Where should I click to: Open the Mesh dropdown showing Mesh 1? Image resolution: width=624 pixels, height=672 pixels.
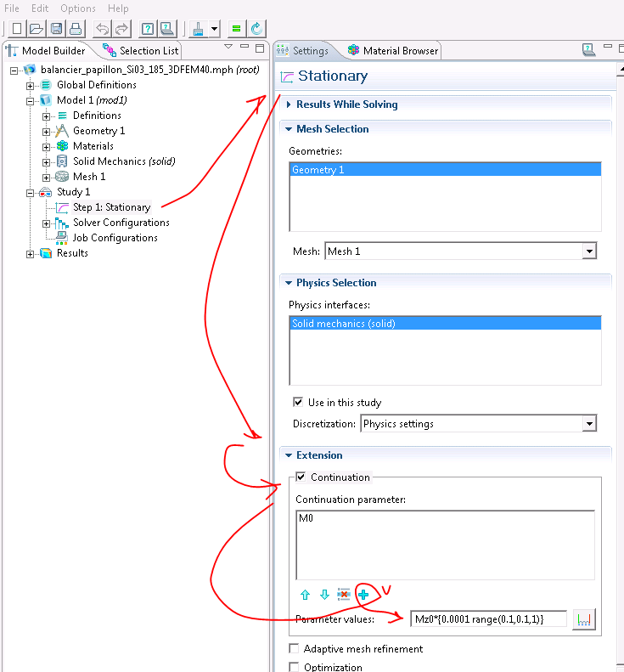588,251
